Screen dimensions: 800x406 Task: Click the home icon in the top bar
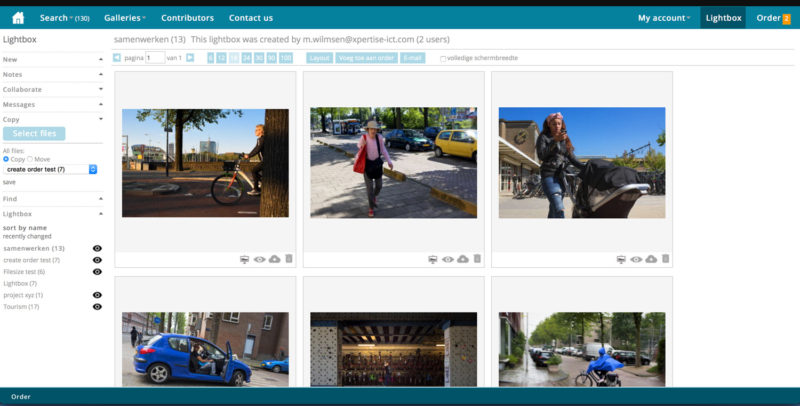pyautogui.click(x=18, y=18)
